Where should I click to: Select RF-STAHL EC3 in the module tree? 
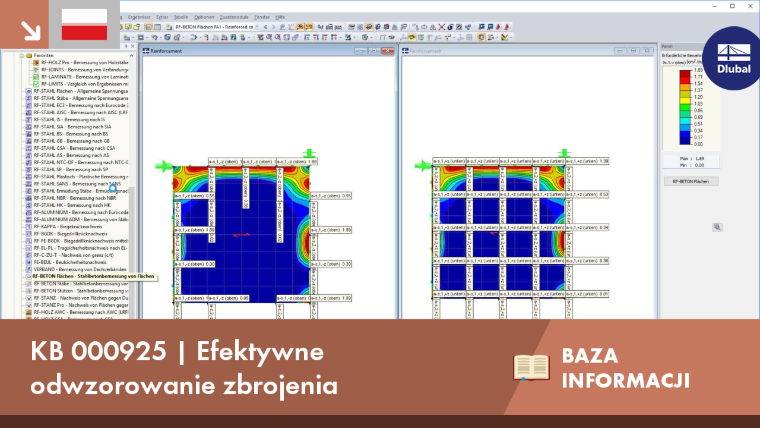80,105
